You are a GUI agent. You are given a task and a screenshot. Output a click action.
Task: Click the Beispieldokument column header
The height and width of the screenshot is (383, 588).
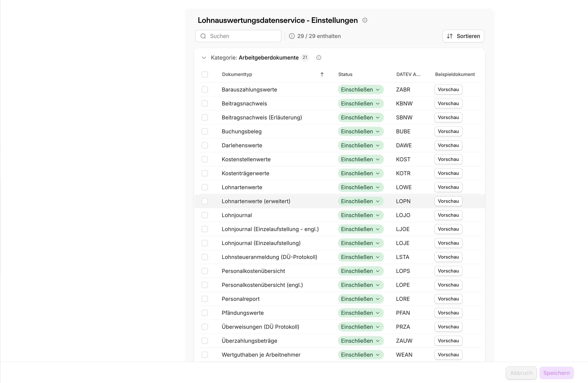pyautogui.click(x=455, y=74)
